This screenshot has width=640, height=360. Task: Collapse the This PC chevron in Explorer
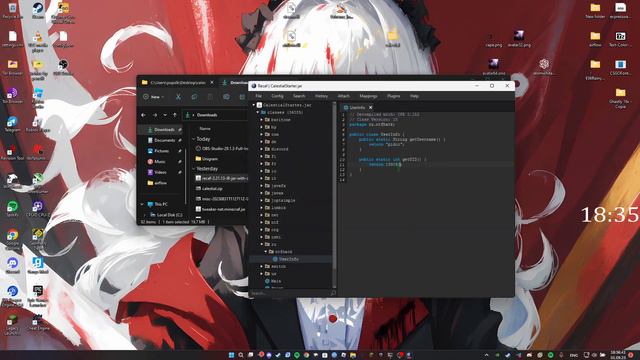142,204
